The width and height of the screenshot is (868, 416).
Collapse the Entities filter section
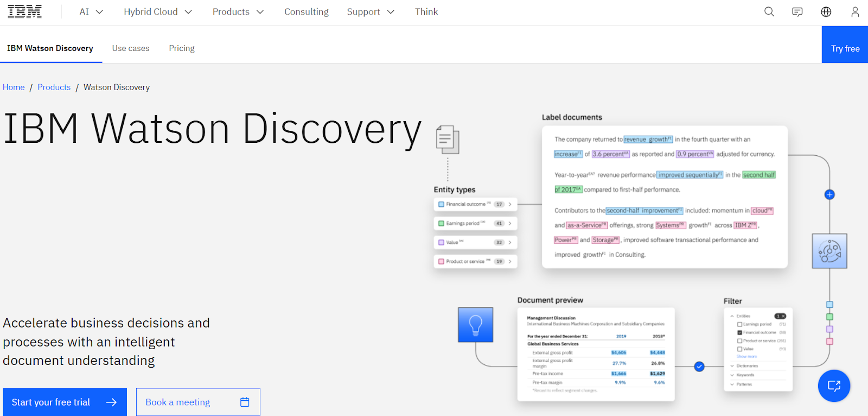pyautogui.click(x=732, y=316)
